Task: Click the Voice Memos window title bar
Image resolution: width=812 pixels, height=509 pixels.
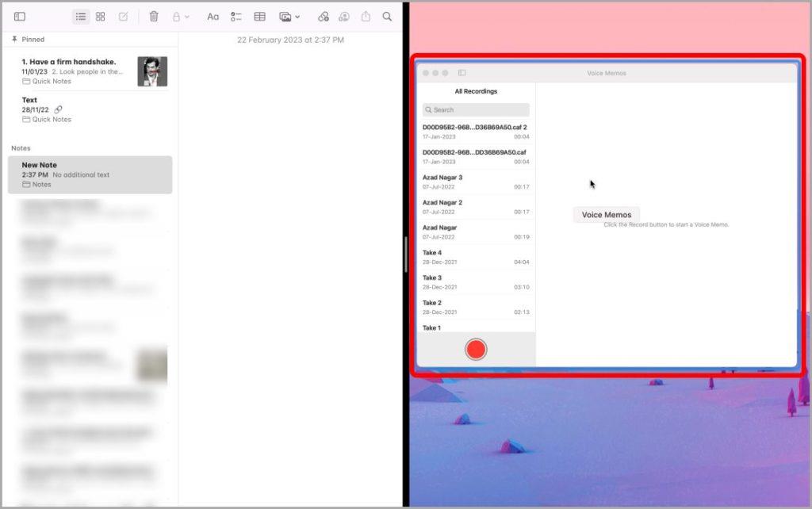Action: coord(607,73)
